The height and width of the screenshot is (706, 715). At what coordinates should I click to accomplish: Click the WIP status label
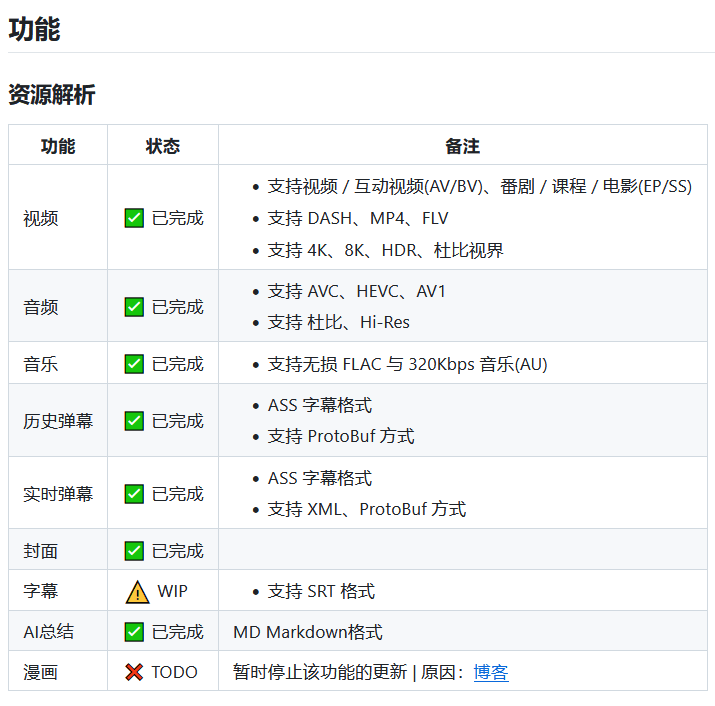click(x=172, y=592)
